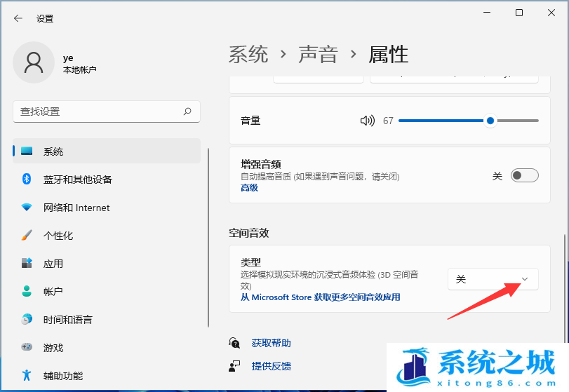This screenshot has width=569, height=392.
Task: Open the 系统 category
Action: pos(107,151)
